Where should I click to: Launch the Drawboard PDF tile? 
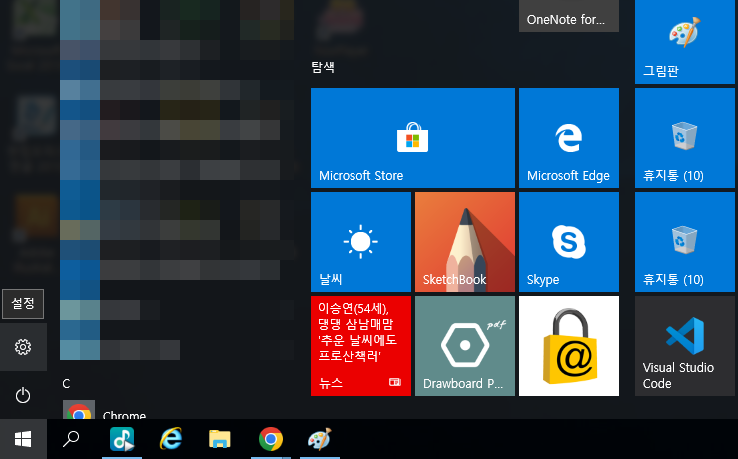(465, 346)
